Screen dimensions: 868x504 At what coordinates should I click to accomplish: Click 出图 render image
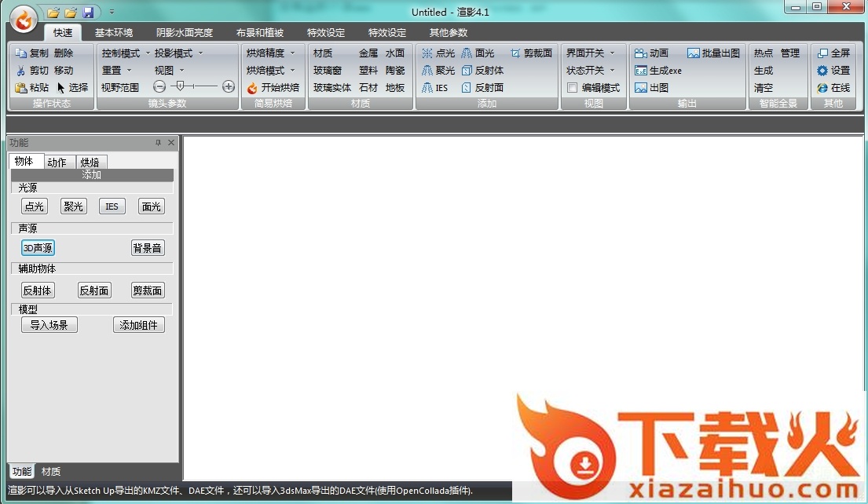pyautogui.click(x=651, y=87)
